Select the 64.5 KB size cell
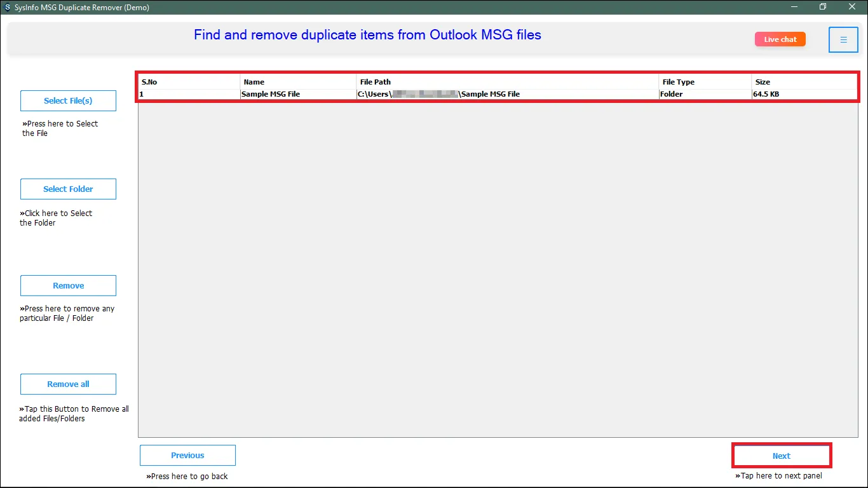868x488 pixels. coord(804,94)
